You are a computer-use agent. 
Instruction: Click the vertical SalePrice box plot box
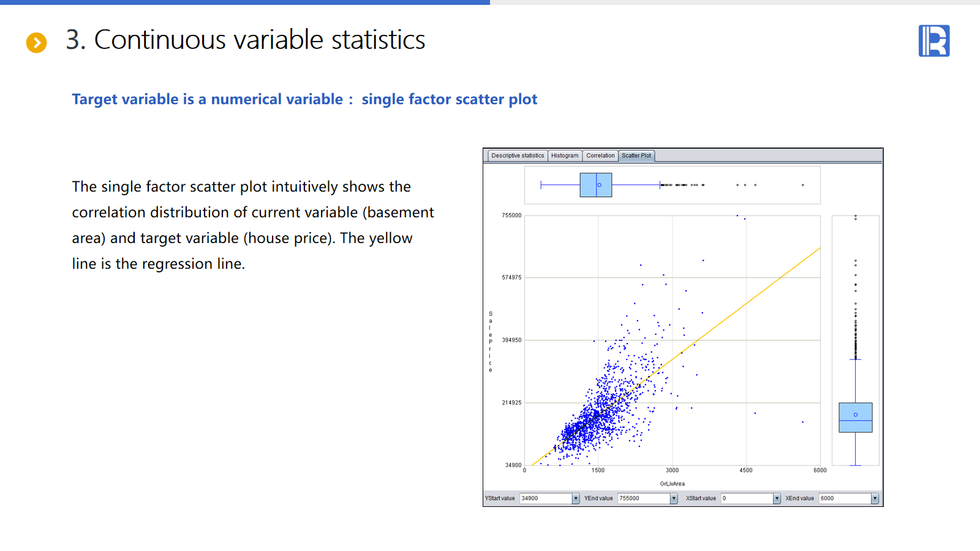pyautogui.click(x=856, y=418)
